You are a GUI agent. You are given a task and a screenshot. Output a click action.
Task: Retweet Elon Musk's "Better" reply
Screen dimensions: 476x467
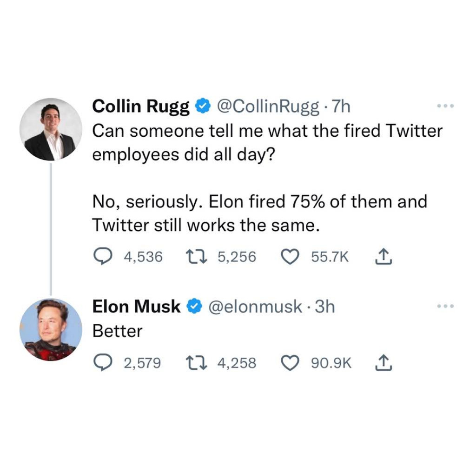tap(197, 363)
